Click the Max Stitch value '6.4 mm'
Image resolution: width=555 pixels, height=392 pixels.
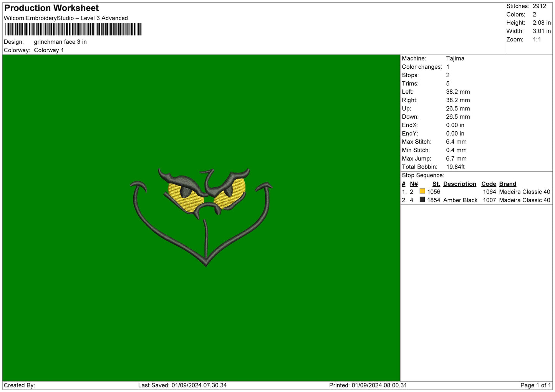tap(456, 142)
